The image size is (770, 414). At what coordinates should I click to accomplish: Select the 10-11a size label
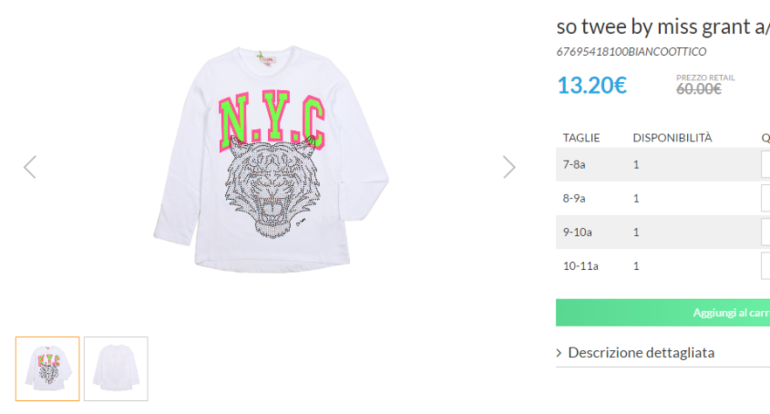579,266
